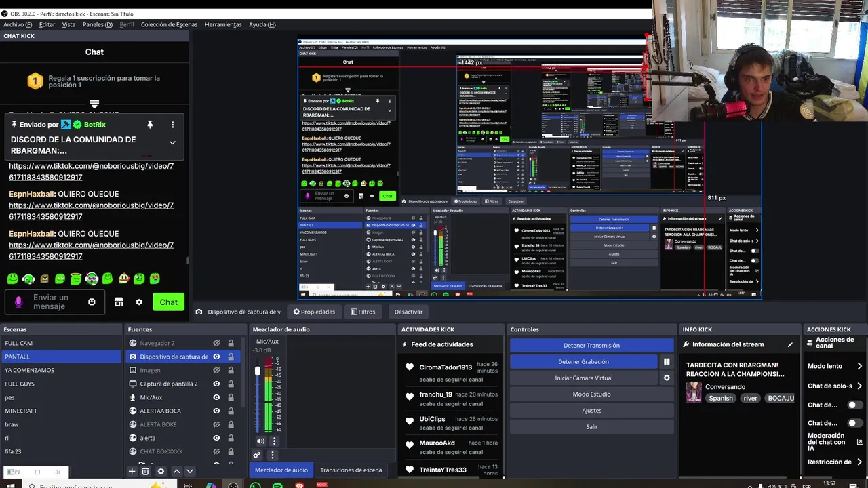Open the Archivo menu
This screenshot has height=488, width=868.
click(18, 24)
